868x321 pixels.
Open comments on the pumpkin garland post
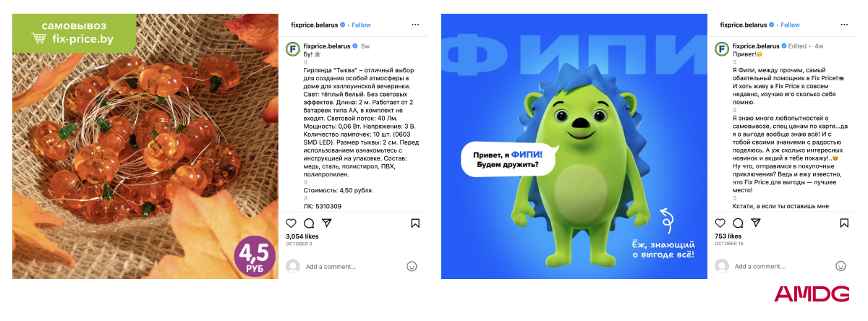click(x=309, y=223)
